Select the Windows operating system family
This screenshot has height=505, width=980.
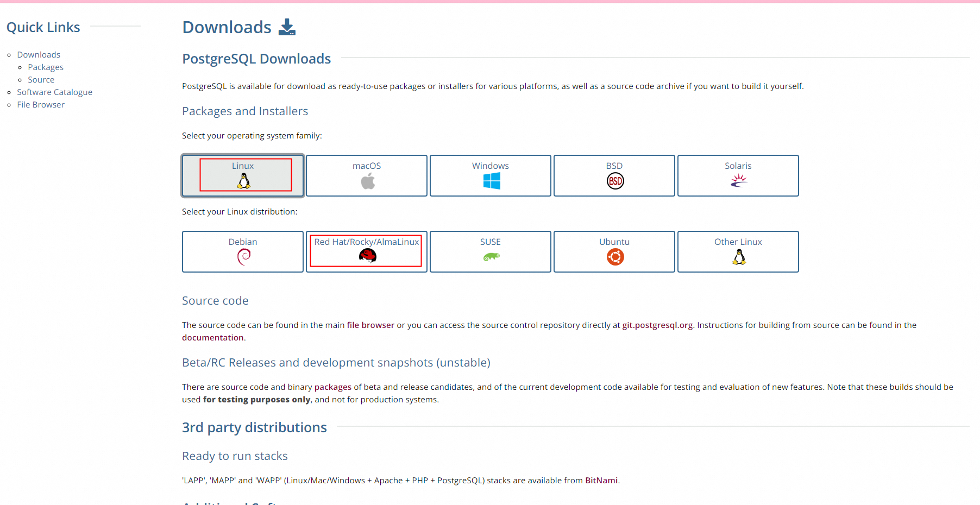pyautogui.click(x=491, y=175)
